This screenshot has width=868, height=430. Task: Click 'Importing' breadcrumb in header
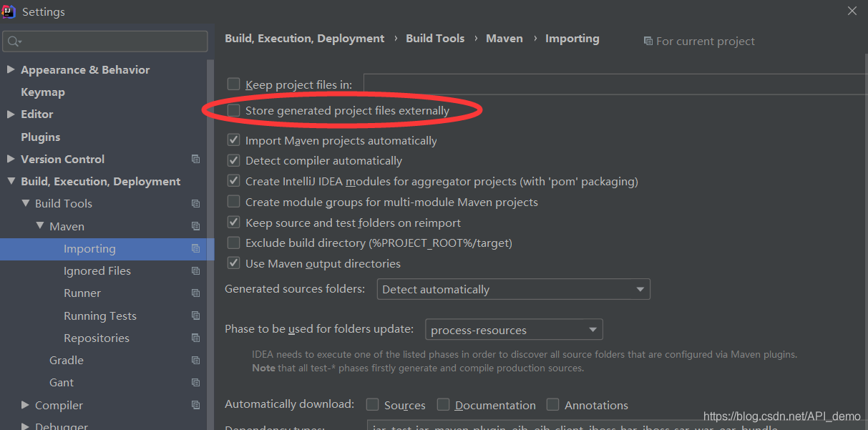[572, 39]
